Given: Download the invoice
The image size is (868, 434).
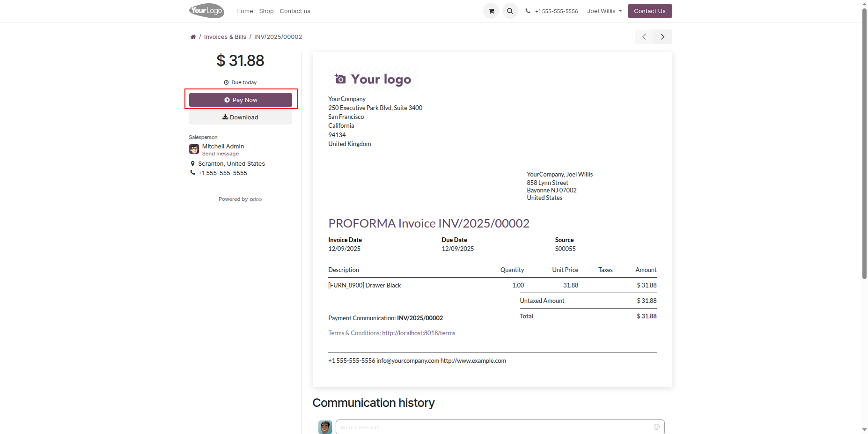Looking at the screenshot, I should pos(240,117).
